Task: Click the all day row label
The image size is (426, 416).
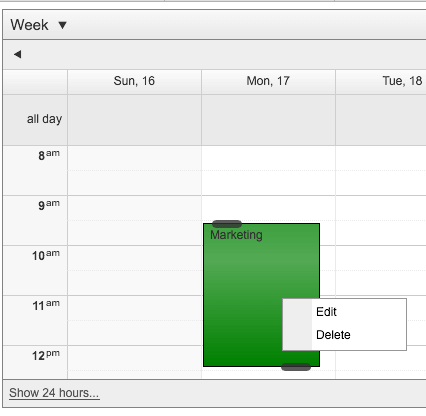Action: 44,119
